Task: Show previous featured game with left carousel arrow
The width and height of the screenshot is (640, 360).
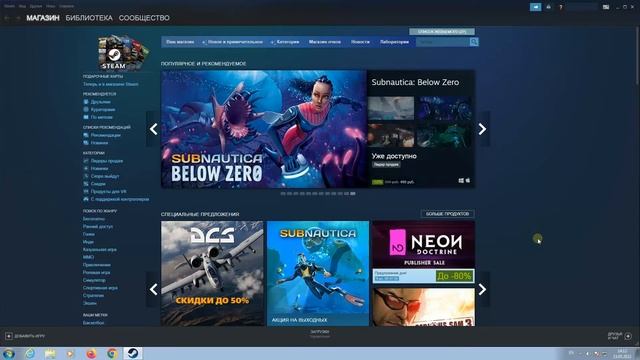Action: click(153, 129)
